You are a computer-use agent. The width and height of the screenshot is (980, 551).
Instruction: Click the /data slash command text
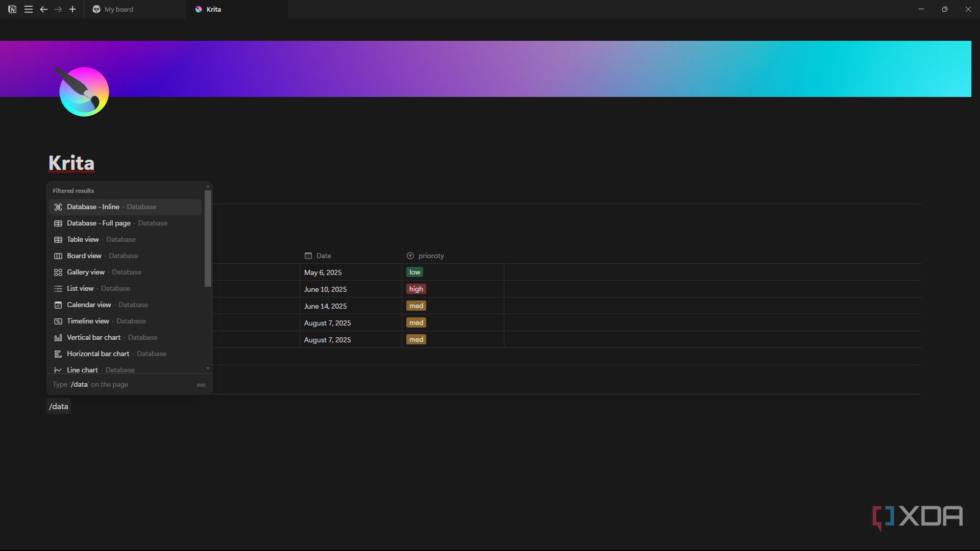(x=59, y=406)
